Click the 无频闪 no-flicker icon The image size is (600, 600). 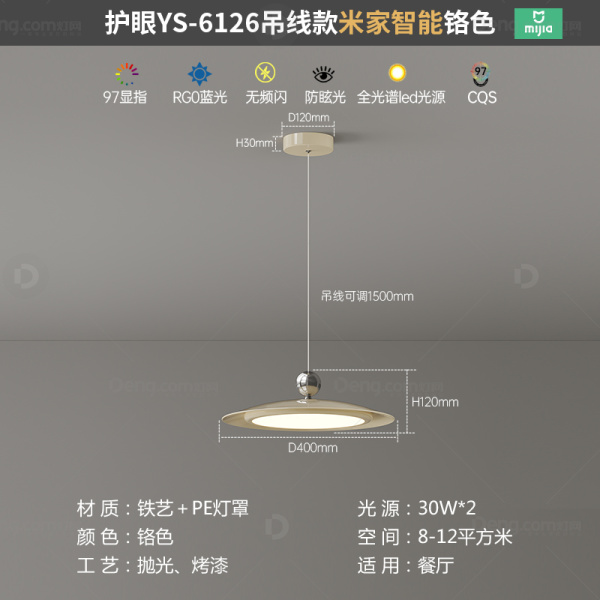[265, 73]
